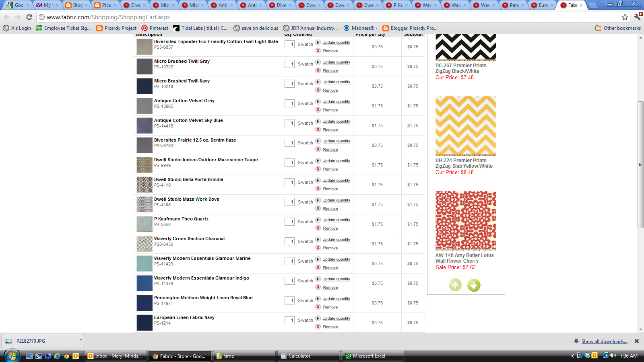Open the P2182770.JPG download options arrow
This screenshot has width=644, height=362.
[x=81, y=340]
